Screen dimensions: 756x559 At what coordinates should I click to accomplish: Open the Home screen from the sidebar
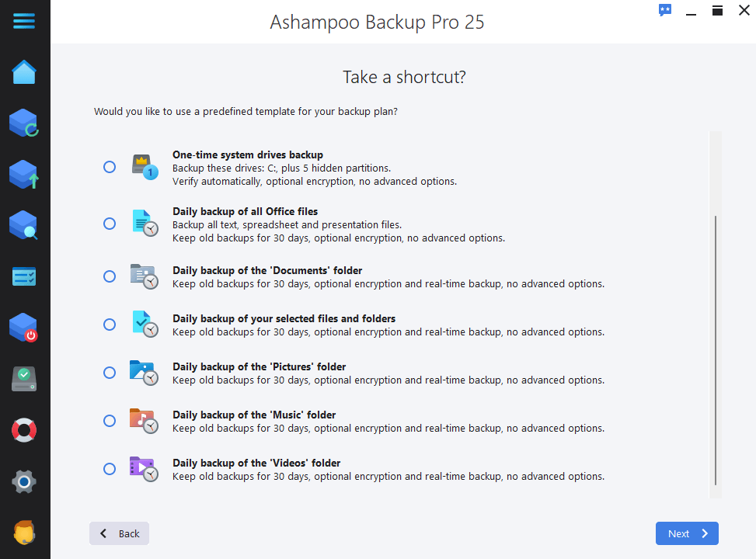coord(24,71)
